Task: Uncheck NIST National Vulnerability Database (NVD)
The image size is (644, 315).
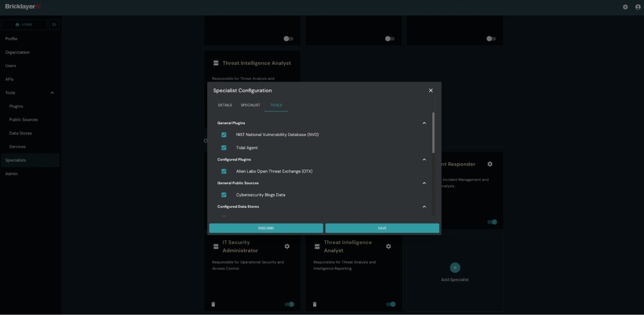Action: tap(224, 135)
